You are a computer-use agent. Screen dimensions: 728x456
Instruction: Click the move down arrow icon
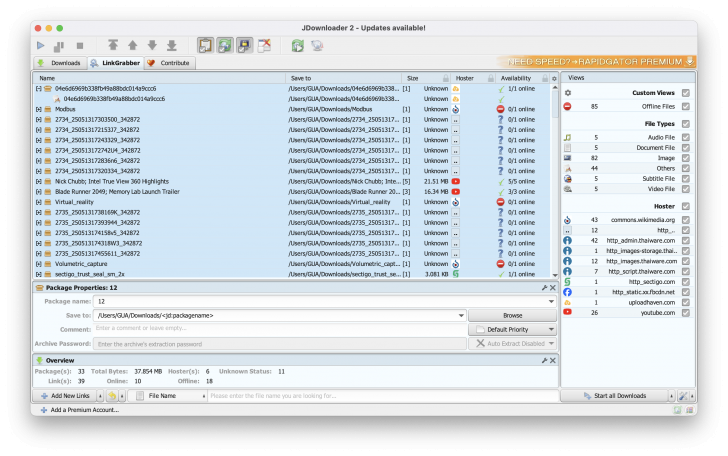coord(152,45)
